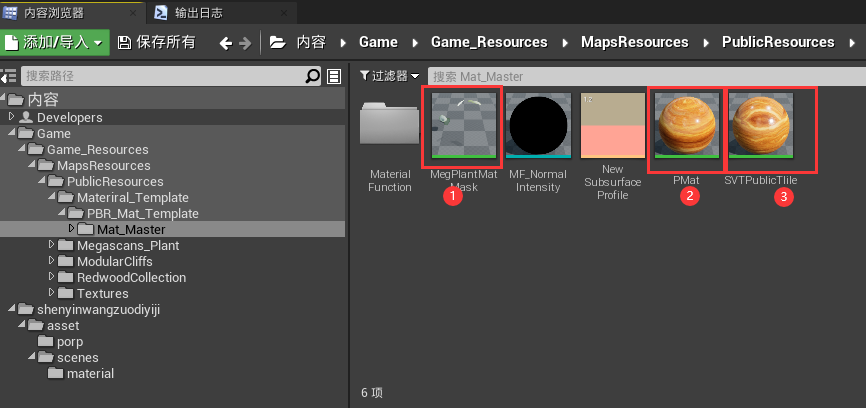Toggle the sources panel tree icon
Viewport: 866px width, 408px height.
[8, 76]
